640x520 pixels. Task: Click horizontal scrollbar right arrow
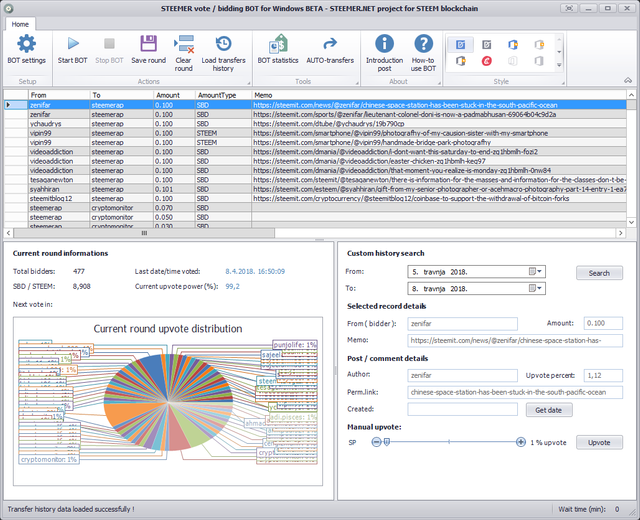pos(621,233)
